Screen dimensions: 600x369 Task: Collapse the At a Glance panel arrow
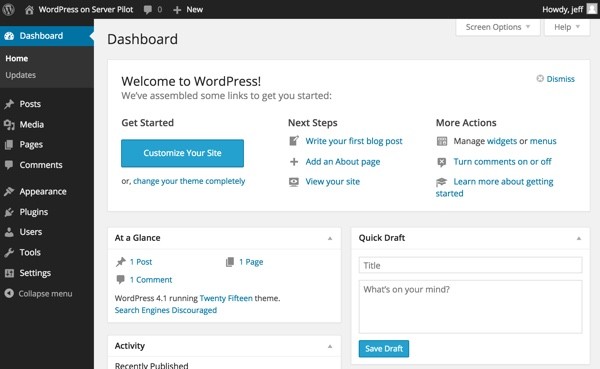[330, 238]
